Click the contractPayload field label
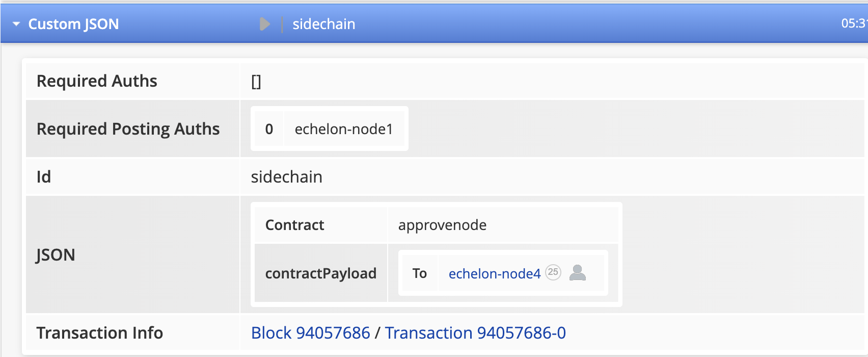Viewport: 868px width, 357px height. [320, 273]
